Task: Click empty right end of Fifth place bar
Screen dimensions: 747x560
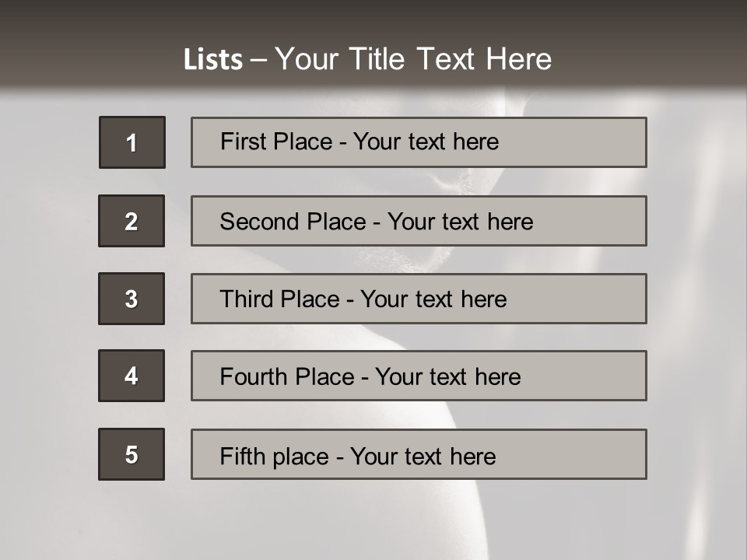Action: click(x=591, y=454)
